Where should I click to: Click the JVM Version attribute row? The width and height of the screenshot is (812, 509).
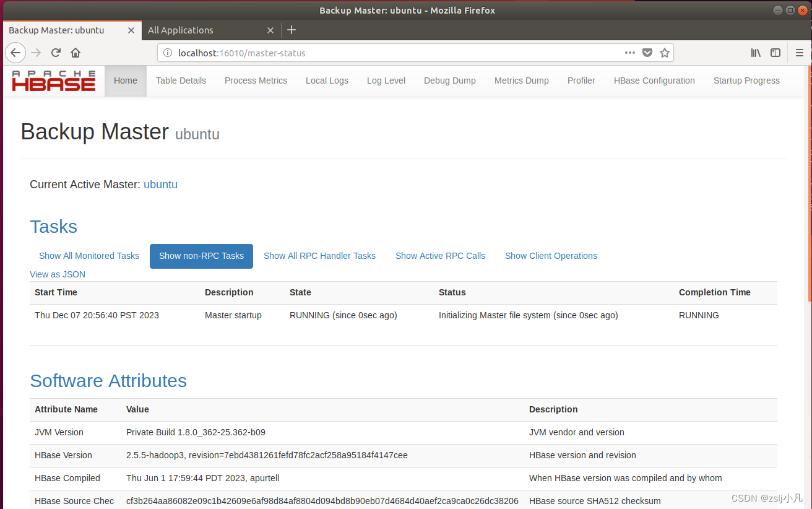(404, 432)
